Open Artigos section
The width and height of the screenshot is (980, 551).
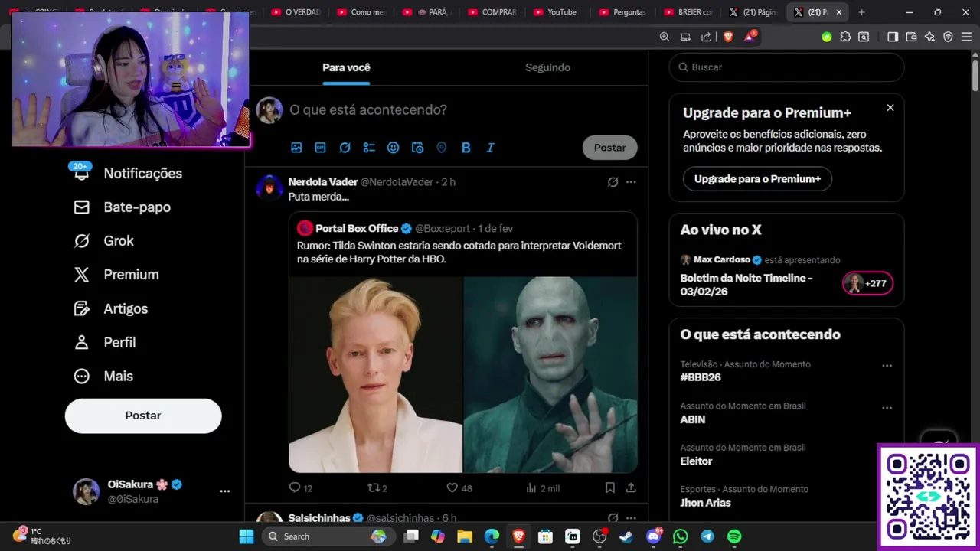111,308
